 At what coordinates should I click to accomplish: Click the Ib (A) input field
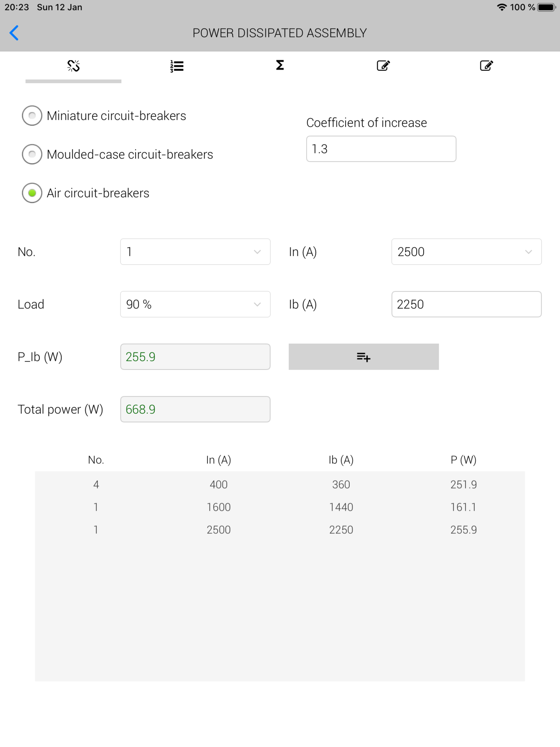[x=466, y=304]
